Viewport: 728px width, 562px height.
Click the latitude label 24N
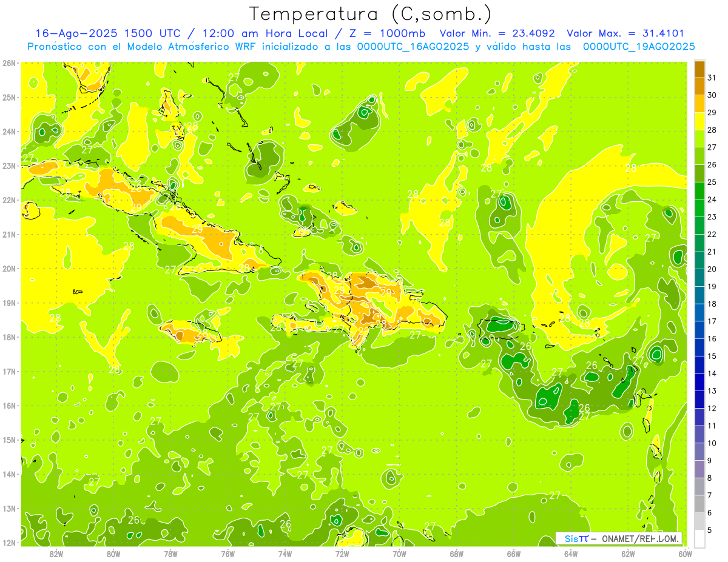8,132
